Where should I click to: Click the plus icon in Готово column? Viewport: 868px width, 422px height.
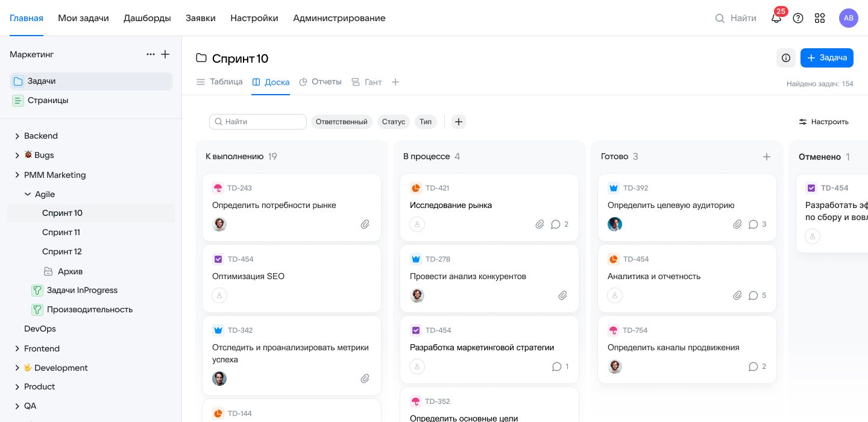point(767,157)
